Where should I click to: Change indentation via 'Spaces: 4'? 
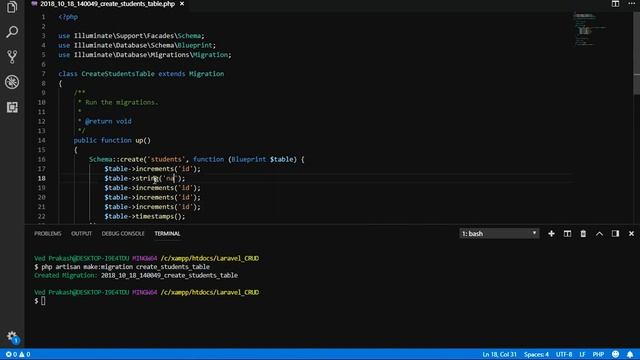point(536,354)
